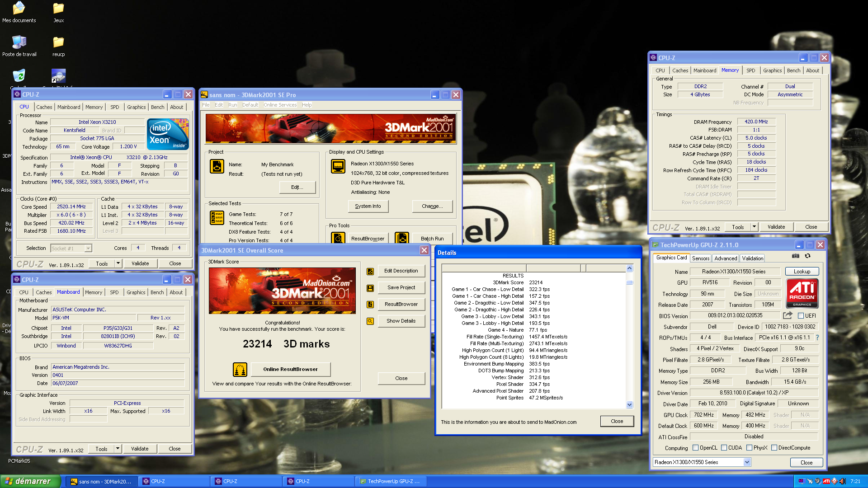
Task: Click the TechPowerUp GPU-Z taskbar button
Action: pos(390,481)
